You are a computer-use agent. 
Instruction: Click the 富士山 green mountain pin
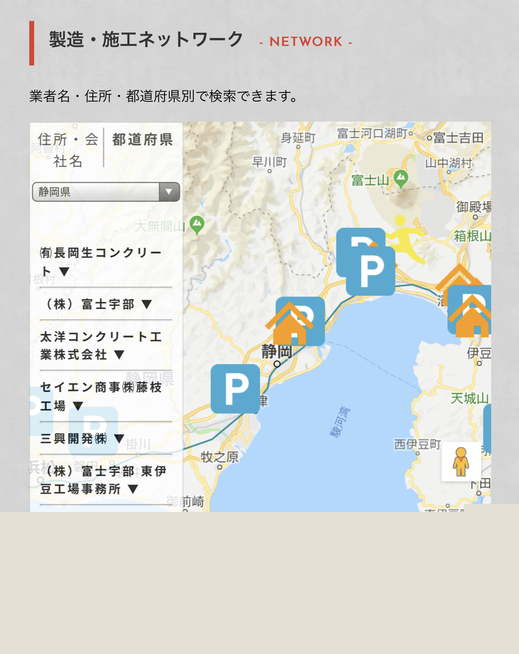click(x=401, y=179)
